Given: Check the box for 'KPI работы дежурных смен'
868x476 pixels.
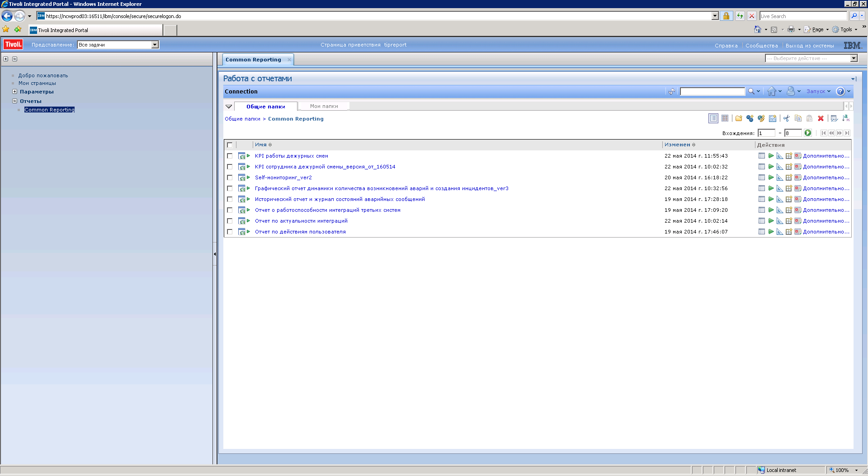Looking at the screenshot, I should click(x=230, y=156).
